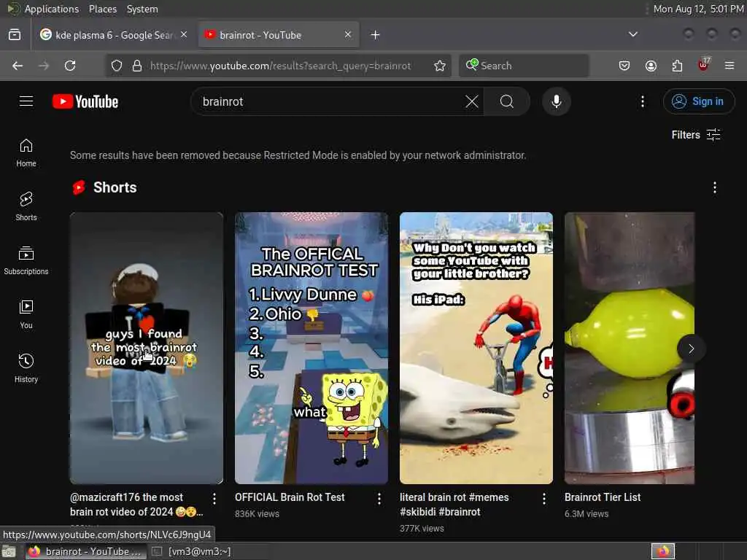Open the YouTube hamburger guide menu
Viewport: 747px width, 560px height.
coord(26,101)
